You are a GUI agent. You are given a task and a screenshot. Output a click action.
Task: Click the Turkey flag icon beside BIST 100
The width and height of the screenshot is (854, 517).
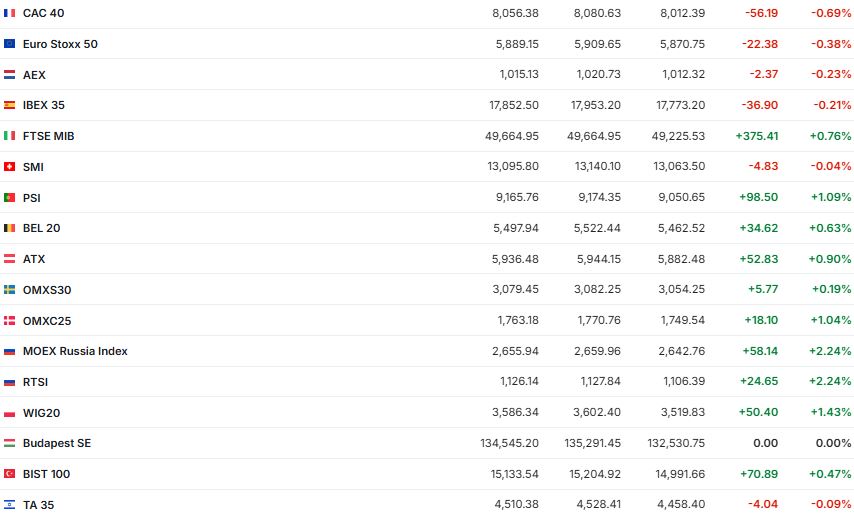click(x=9, y=474)
